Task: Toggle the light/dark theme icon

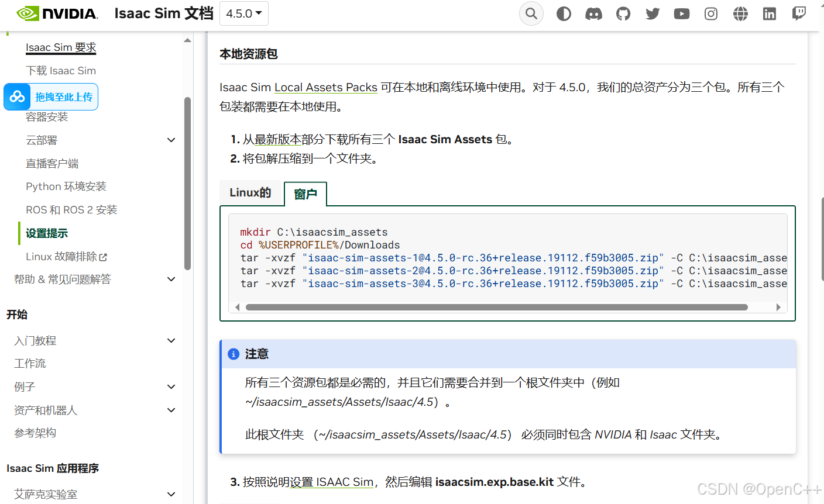Action: (564, 13)
